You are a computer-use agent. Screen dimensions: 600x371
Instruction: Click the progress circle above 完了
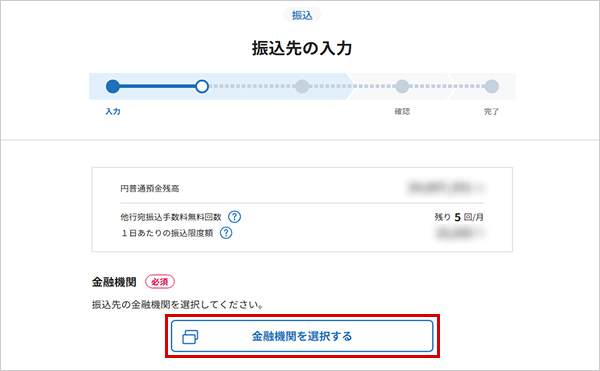tap(492, 86)
